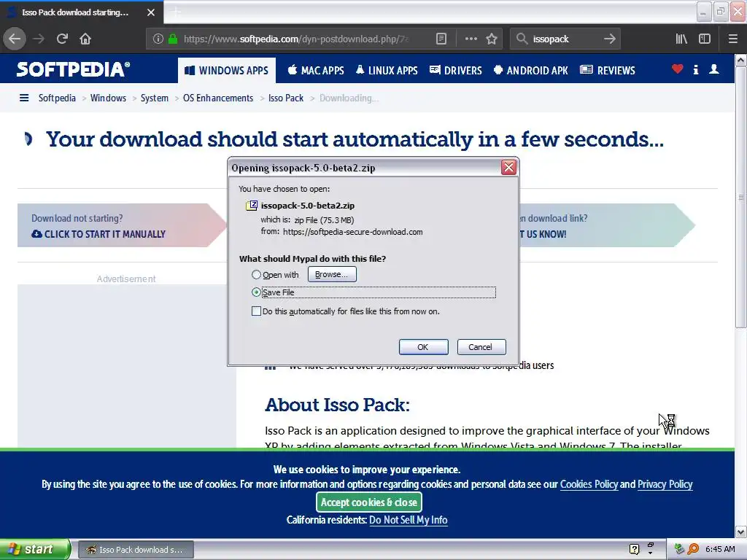Go to OS Enhancements breadcrumb link
Viewport: 747px width, 560px height.
point(218,98)
